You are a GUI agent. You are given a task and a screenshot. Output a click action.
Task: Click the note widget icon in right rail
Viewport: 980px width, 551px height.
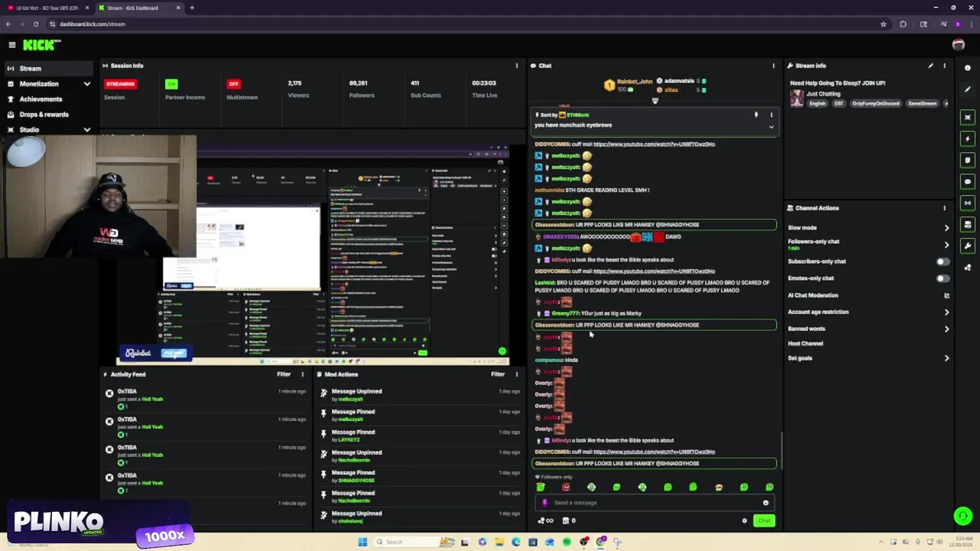[968, 160]
